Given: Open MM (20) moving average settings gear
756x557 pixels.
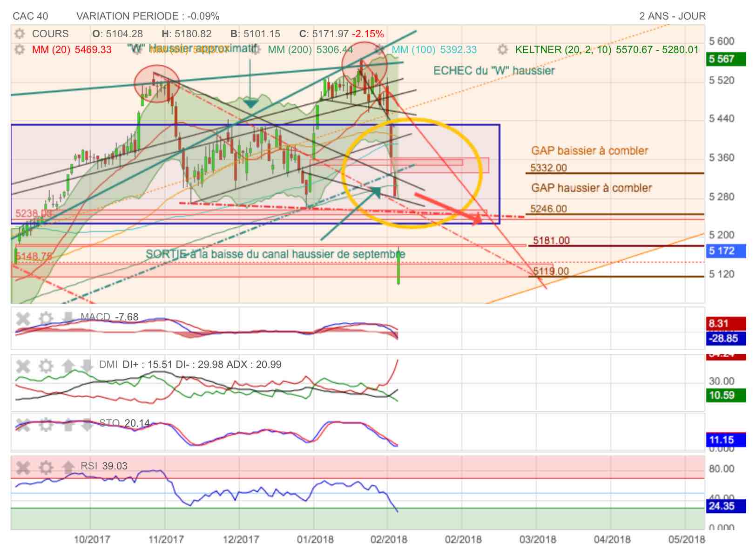Looking at the screenshot, I should coord(19,49).
